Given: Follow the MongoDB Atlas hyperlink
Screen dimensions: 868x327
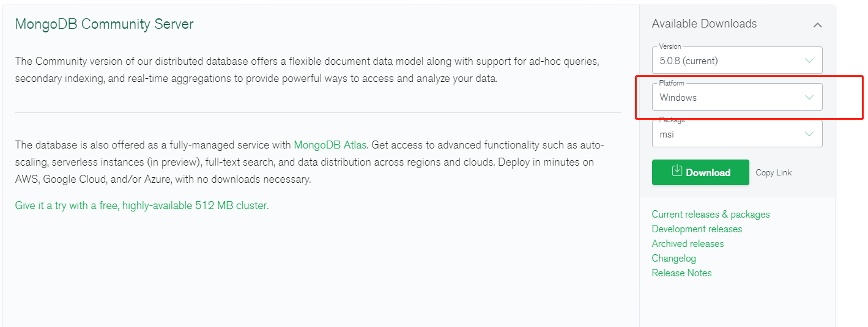Looking at the screenshot, I should (330, 145).
